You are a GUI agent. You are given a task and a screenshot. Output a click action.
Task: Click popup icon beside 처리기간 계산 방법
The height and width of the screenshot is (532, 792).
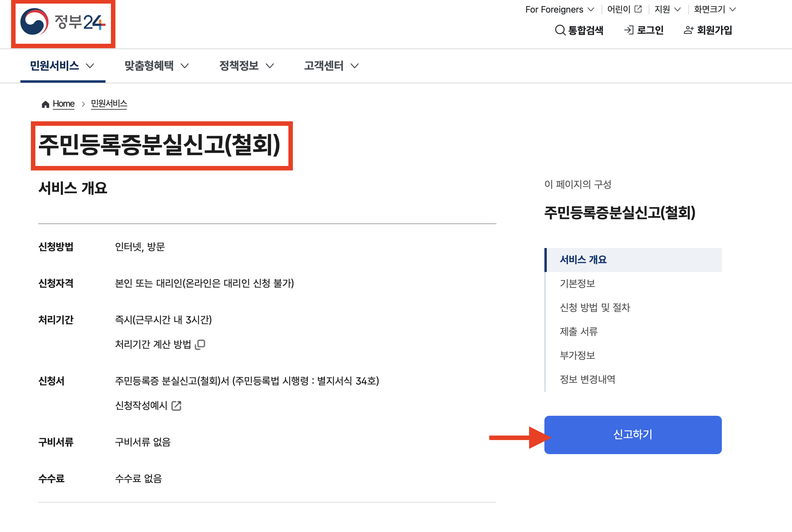click(200, 344)
